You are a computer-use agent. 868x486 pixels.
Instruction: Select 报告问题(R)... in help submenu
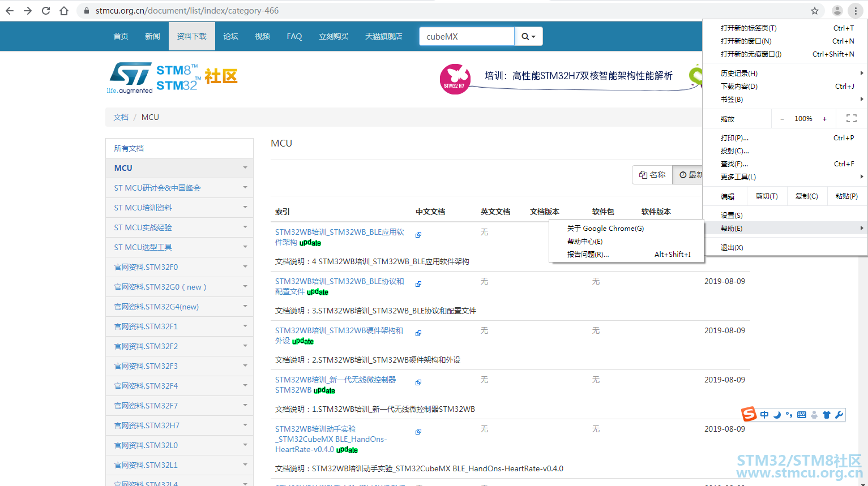627,255
